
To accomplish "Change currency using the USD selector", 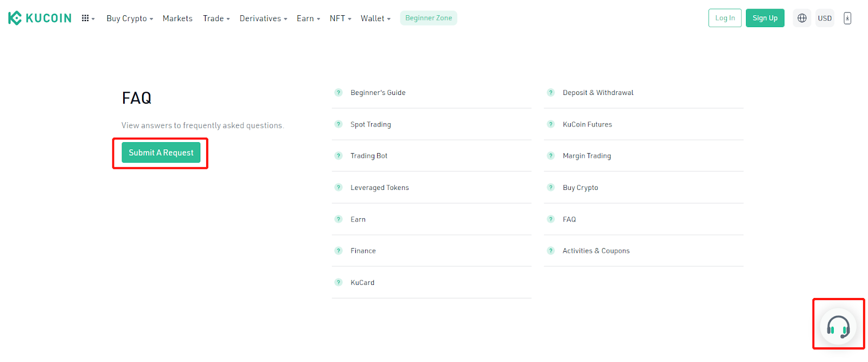I will click(825, 18).
